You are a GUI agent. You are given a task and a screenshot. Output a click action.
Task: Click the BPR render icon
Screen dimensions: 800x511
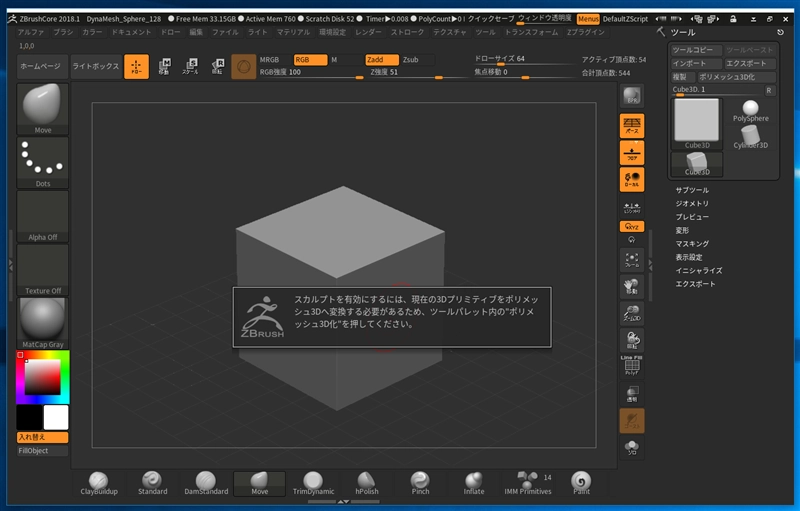click(x=632, y=96)
